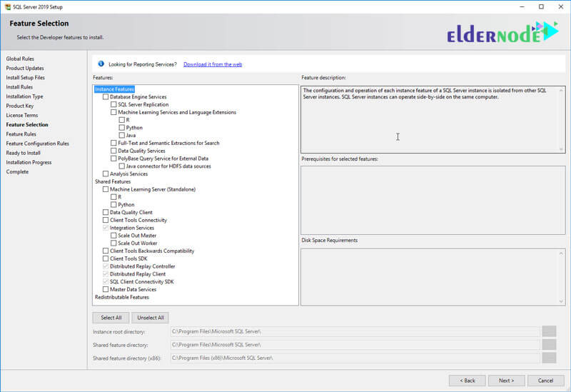Screen dimensions: 571x392
Task: Enable the Data Quality Client checkbox
Action: (x=106, y=212)
